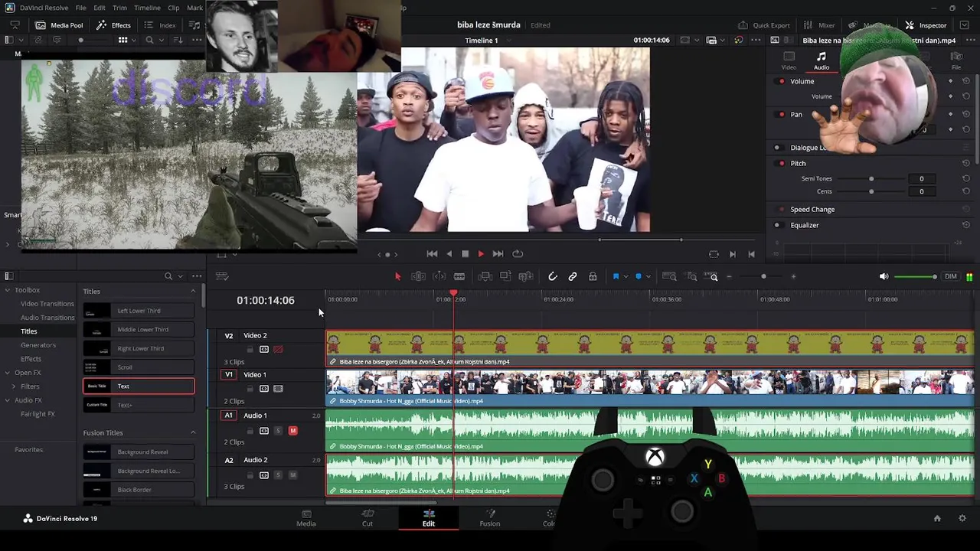Open the File menu

(x=80, y=8)
